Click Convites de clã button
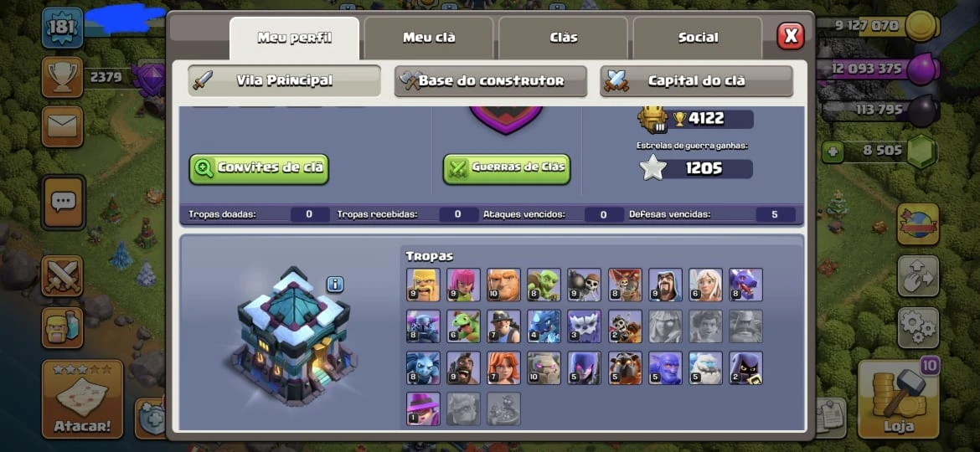980x452 pixels. click(x=259, y=168)
